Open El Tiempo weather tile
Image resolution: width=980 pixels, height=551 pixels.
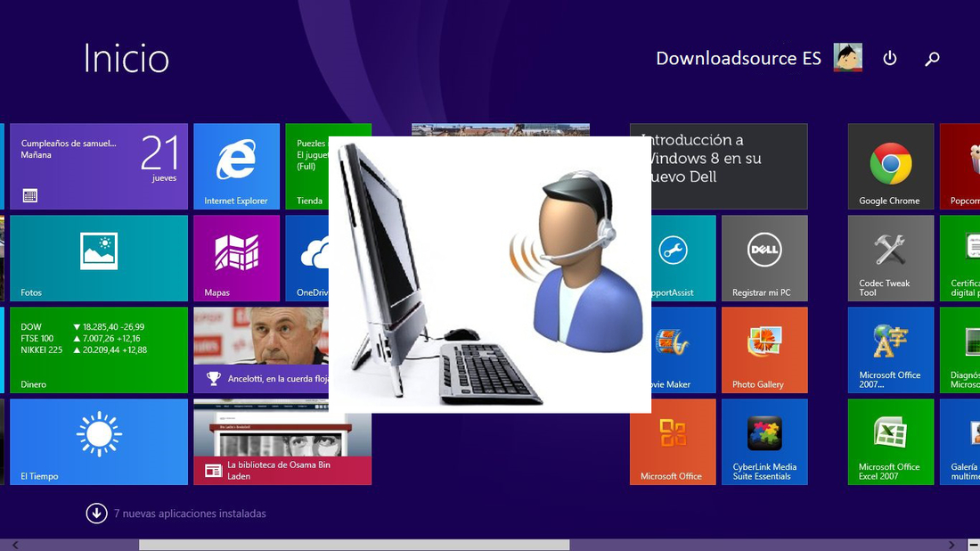coord(99,442)
